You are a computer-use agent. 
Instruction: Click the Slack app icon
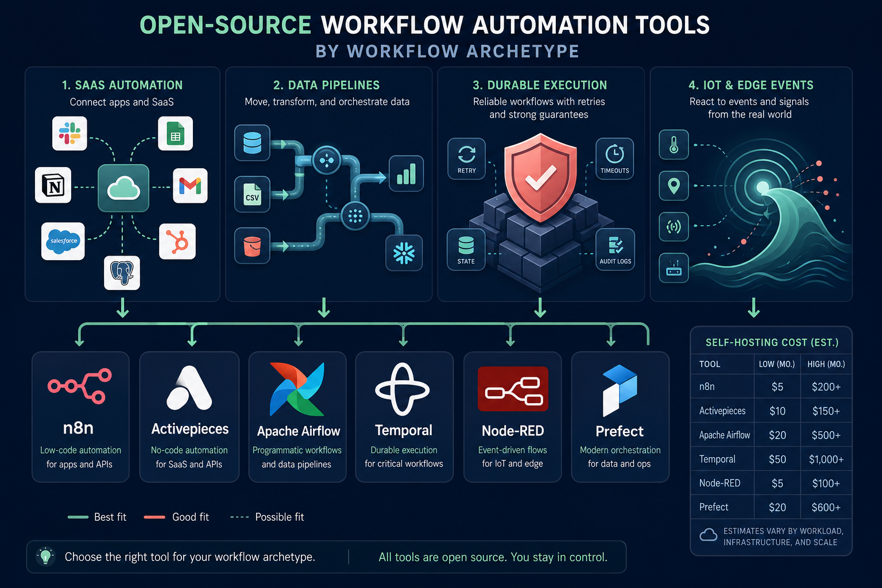(x=69, y=133)
